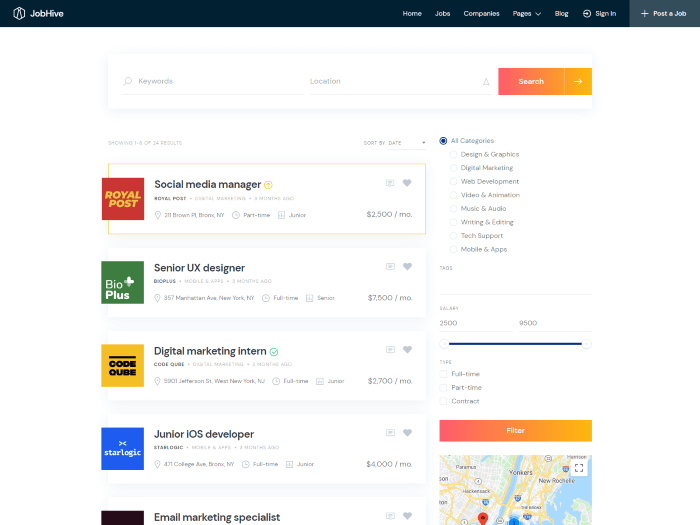Viewport: 700px width, 525px height.
Task: Click the red map pin marker
Action: click(x=483, y=518)
